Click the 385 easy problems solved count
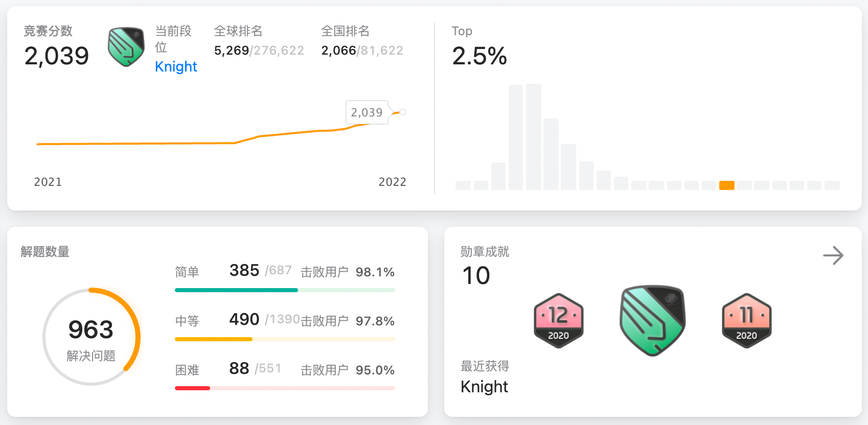 244,270
